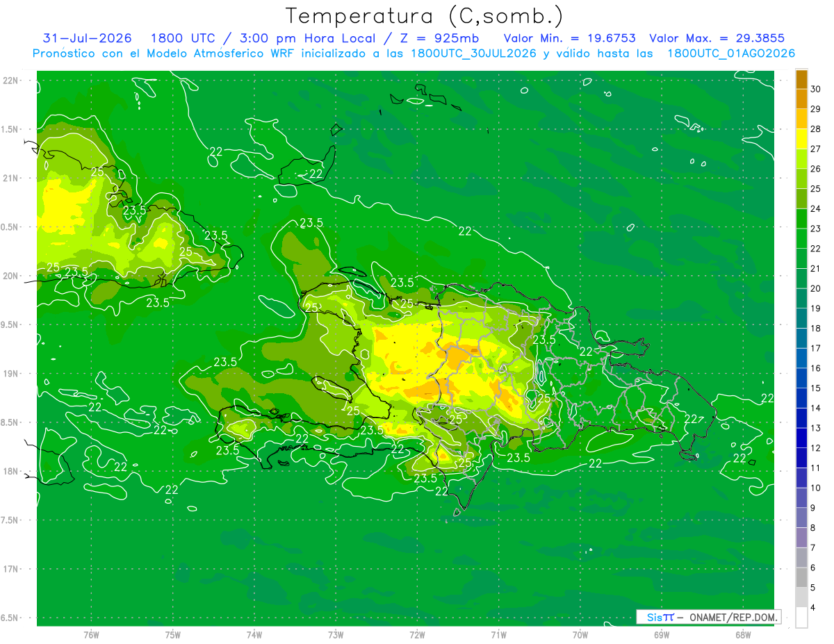Click the legend value 10
The height and width of the screenshot is (644, 834).
pyautogui.click(x=816, y=488)
